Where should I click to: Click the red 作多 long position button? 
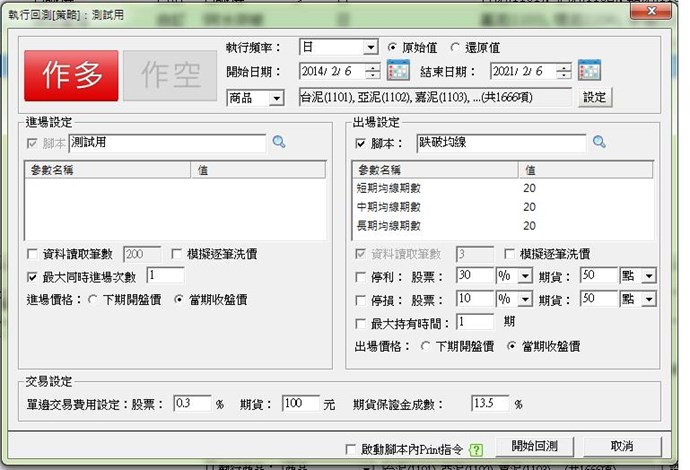point(71,74)
